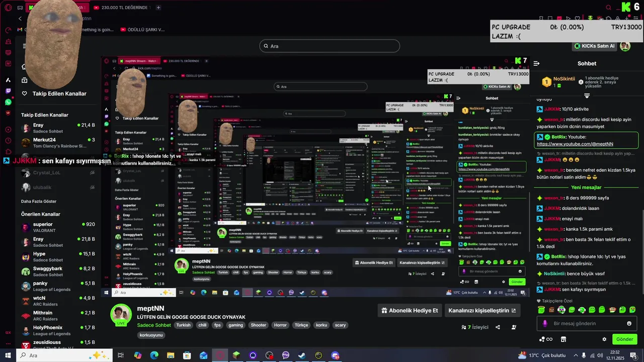Click the share icon next to viewer count
644x362 pixels.
click(498, 327)
